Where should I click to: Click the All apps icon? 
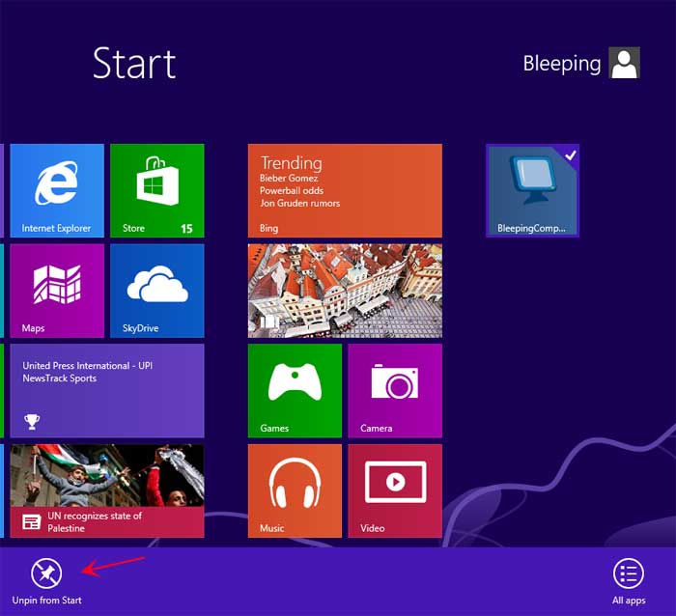coord(629,574)
